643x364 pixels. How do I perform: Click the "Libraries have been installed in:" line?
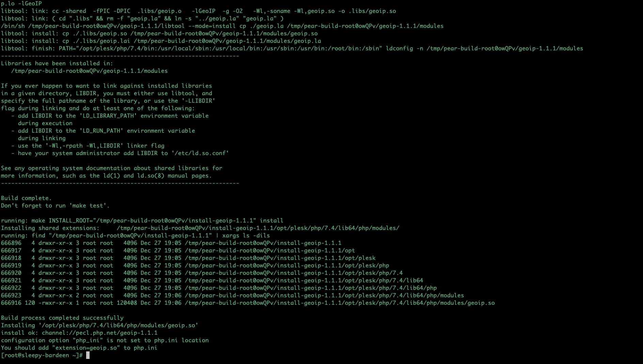click(57, 64)
